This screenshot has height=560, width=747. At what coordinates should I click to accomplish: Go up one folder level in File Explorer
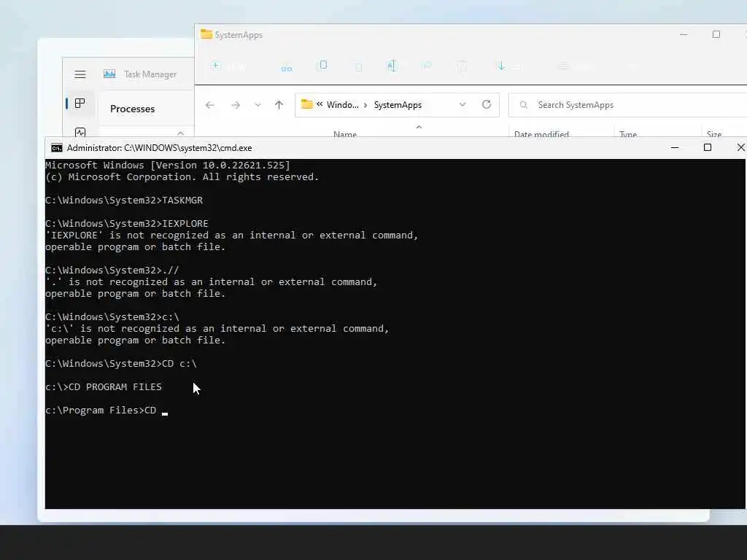pos(279,105)
